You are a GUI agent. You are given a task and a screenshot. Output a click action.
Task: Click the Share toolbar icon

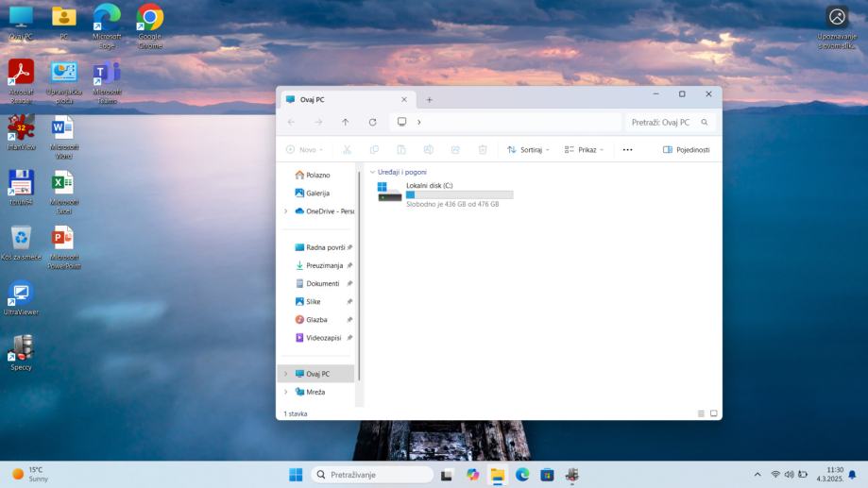tap(455, 149)
